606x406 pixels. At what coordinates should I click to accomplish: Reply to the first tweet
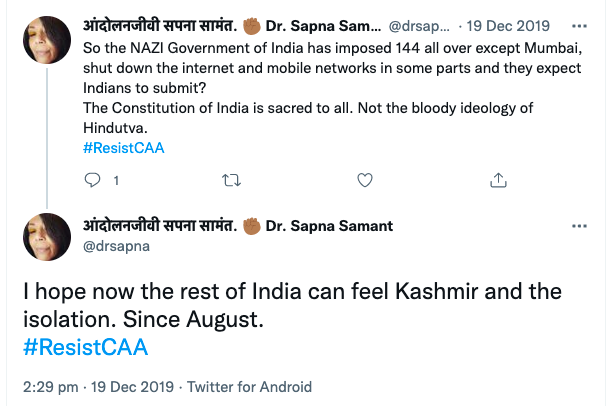point(92,180)
